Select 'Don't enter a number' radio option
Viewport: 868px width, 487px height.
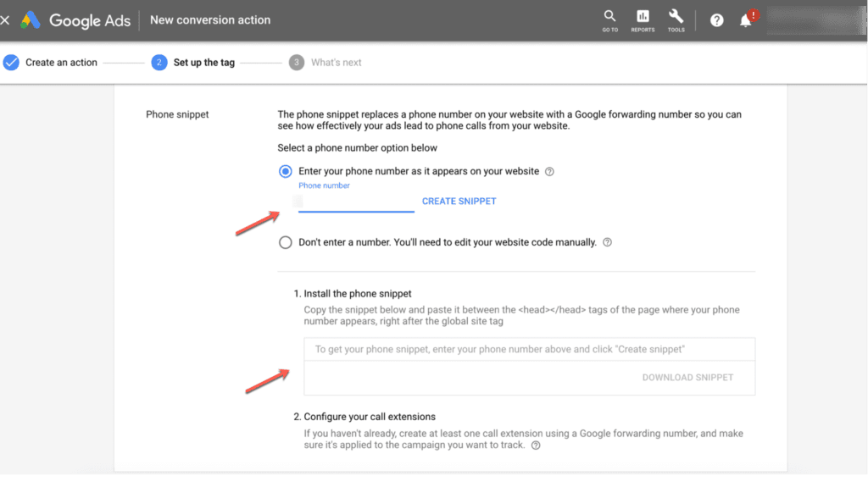point(286,242)
